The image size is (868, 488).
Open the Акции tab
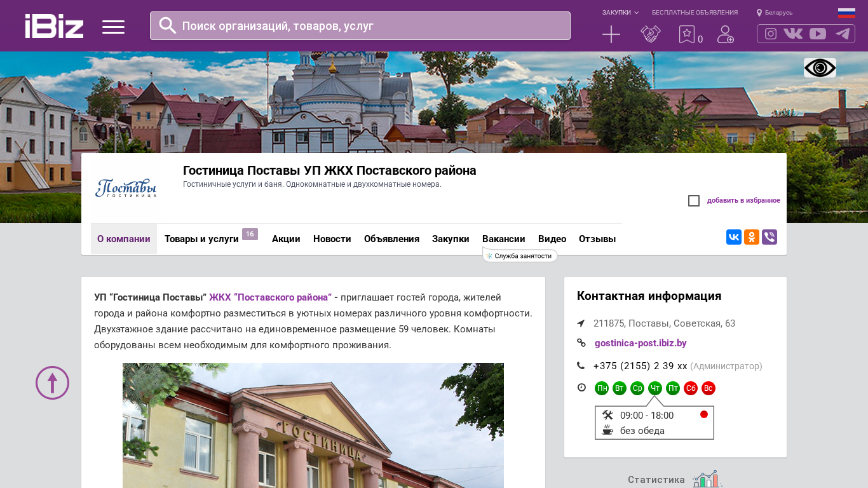286,239
